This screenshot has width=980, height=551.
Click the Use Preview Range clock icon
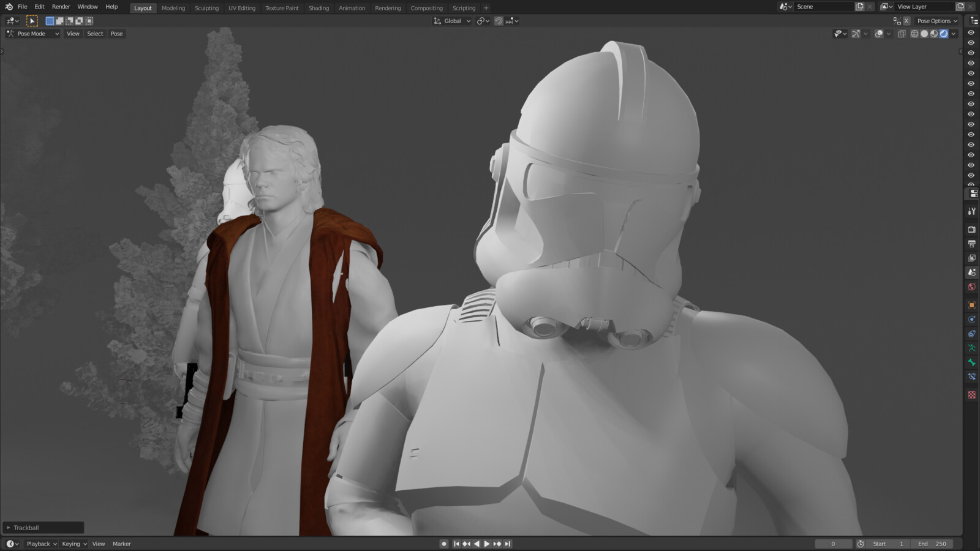point(861,544)
